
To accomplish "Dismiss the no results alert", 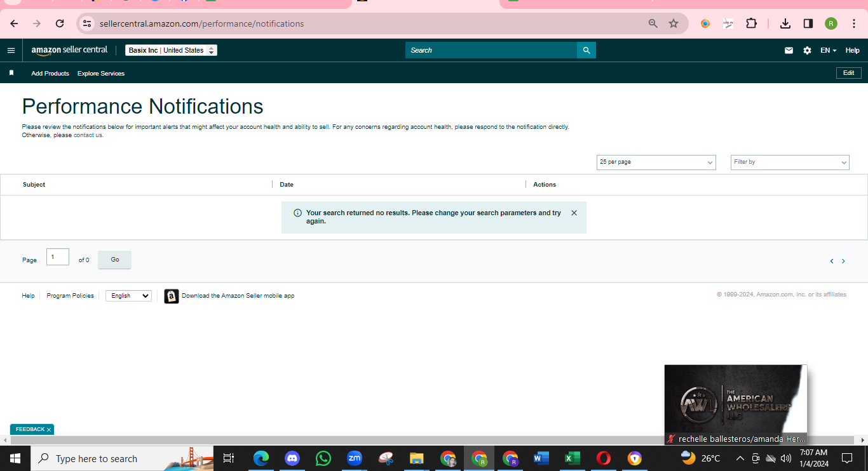I will click(x=574, y=213).
